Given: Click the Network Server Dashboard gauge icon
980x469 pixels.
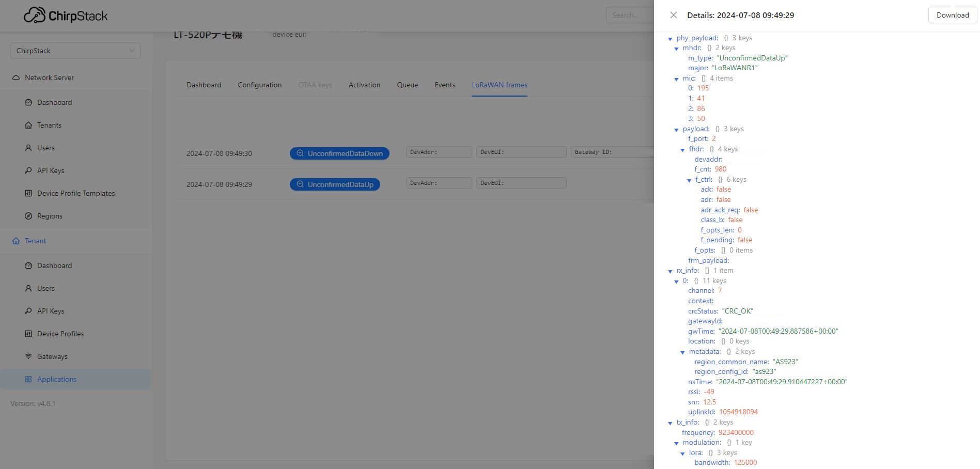Looking at the screenshot, I should pyautogui.click(x=28, y=102).
